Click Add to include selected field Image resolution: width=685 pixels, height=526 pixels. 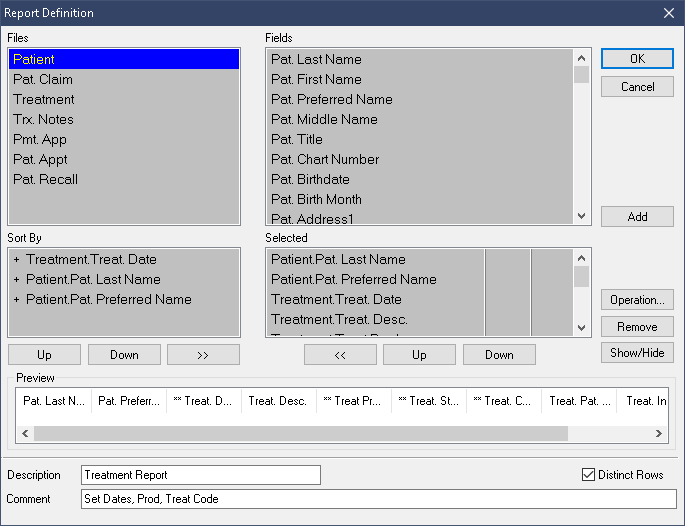[x=637, y=217]
